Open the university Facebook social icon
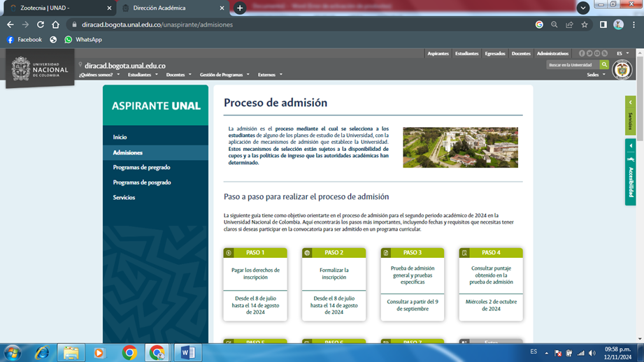This screenshot has width=644, height=362. 582,53
